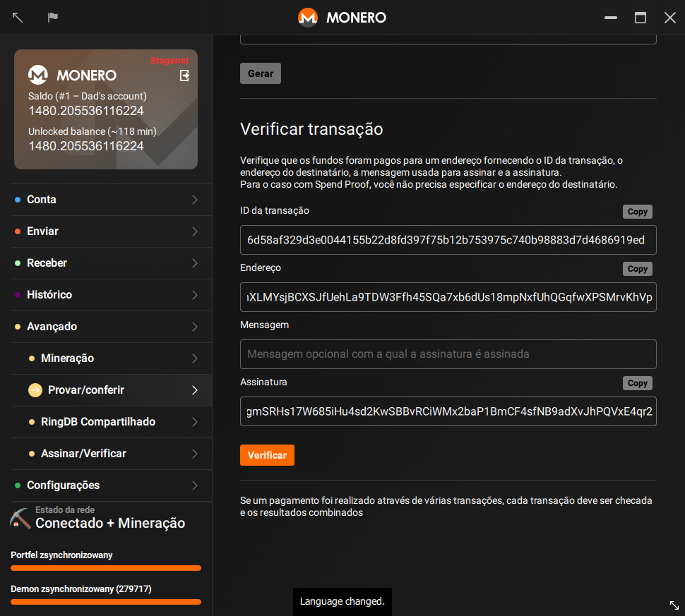
Task: Open Configurações menu item
Action: (x=112, y=485)
